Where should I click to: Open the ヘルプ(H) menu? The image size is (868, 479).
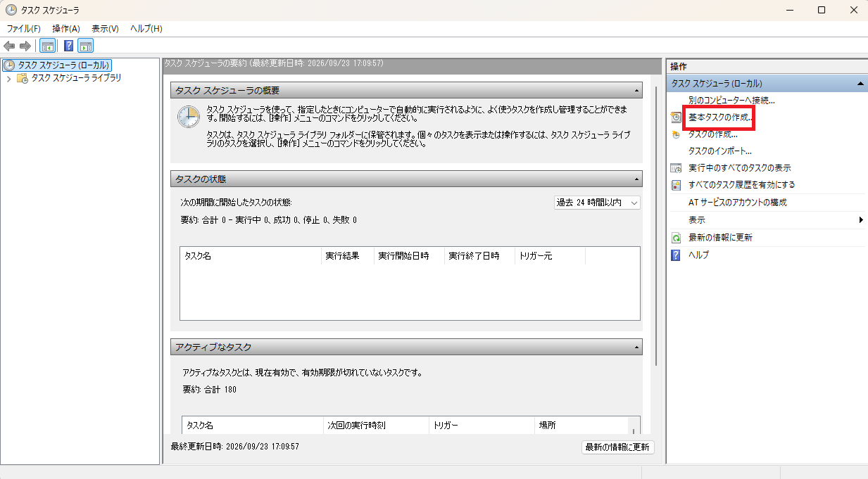point(146,28)
